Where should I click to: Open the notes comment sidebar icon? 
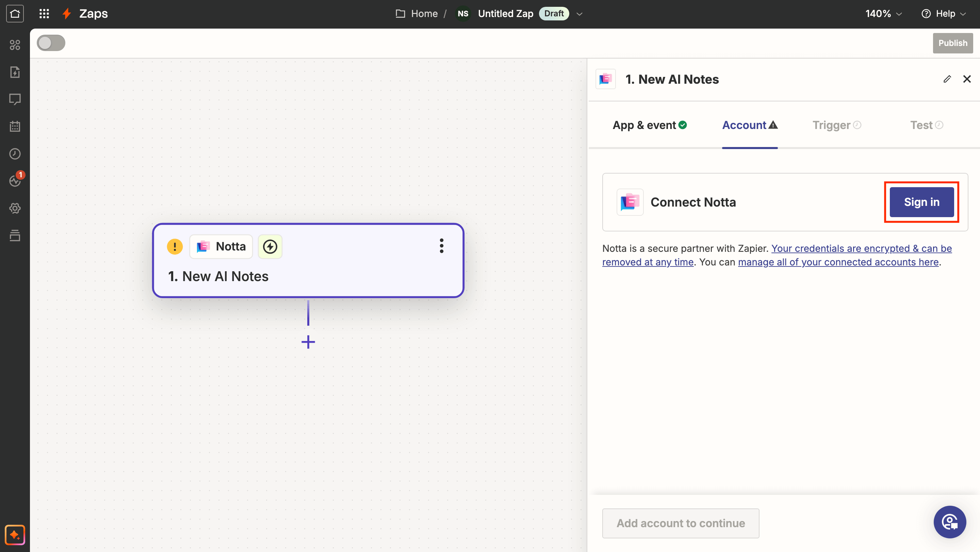(x=15, y=99)
